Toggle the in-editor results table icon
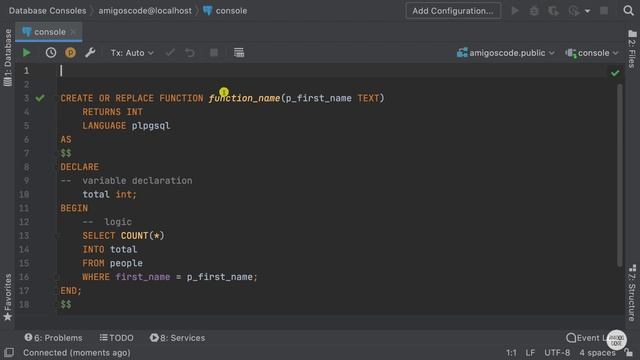The image size is (640, 360). click(239, 53)
